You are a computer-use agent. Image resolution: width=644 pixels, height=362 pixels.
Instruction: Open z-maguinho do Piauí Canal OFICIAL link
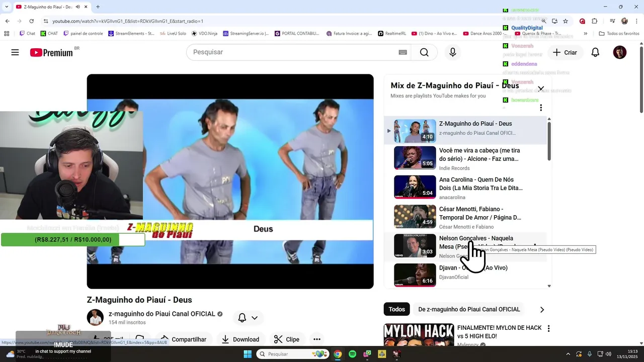pos(162,314)
